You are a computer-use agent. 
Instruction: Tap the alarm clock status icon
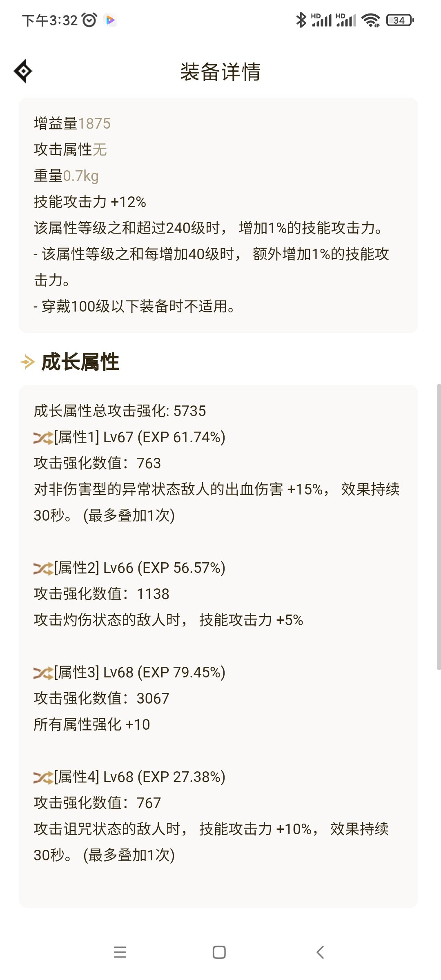[x=89, y=20]
